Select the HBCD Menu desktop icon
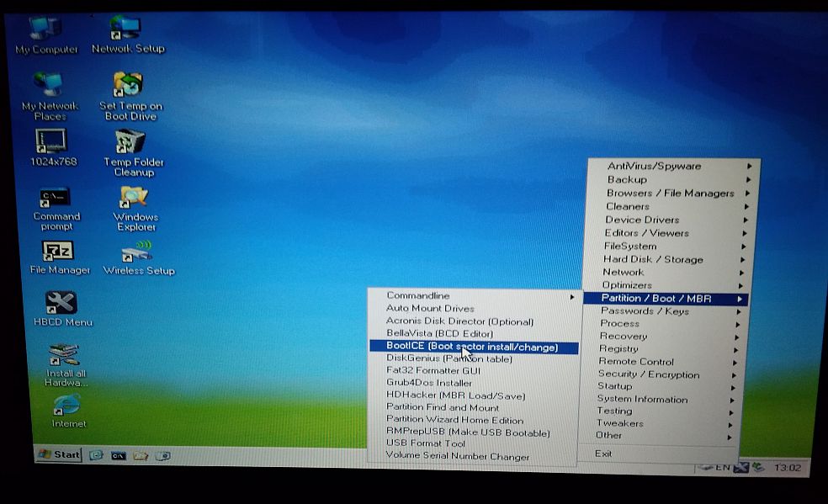828x504 pixels. pos(62,309)
